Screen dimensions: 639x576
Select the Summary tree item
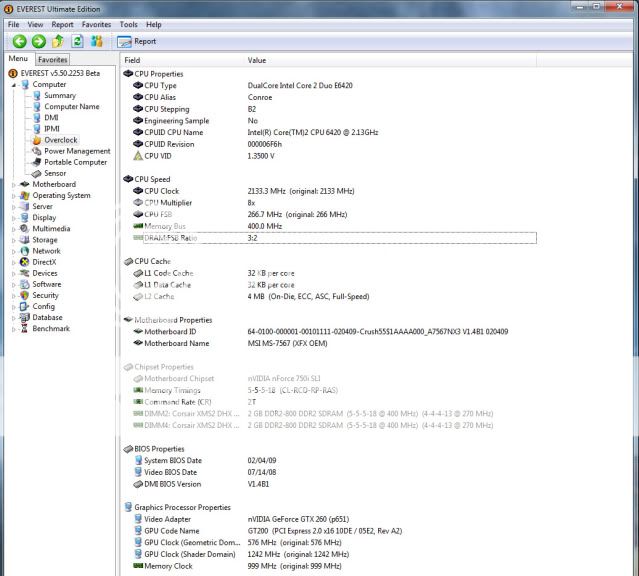pos(60,95)
